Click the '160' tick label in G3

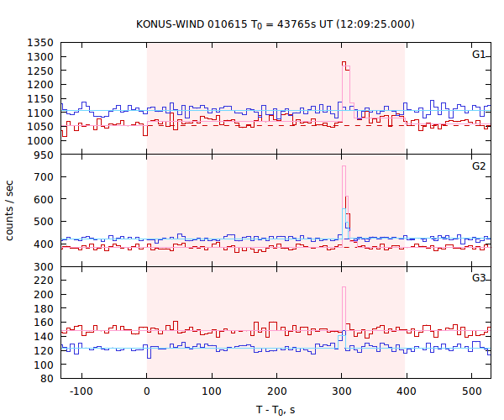[x=44, y=323]
